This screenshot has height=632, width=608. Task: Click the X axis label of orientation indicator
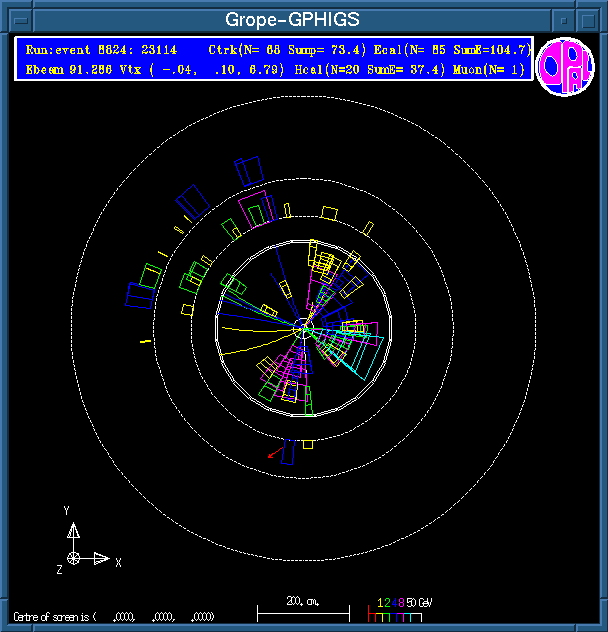[118, 563]
